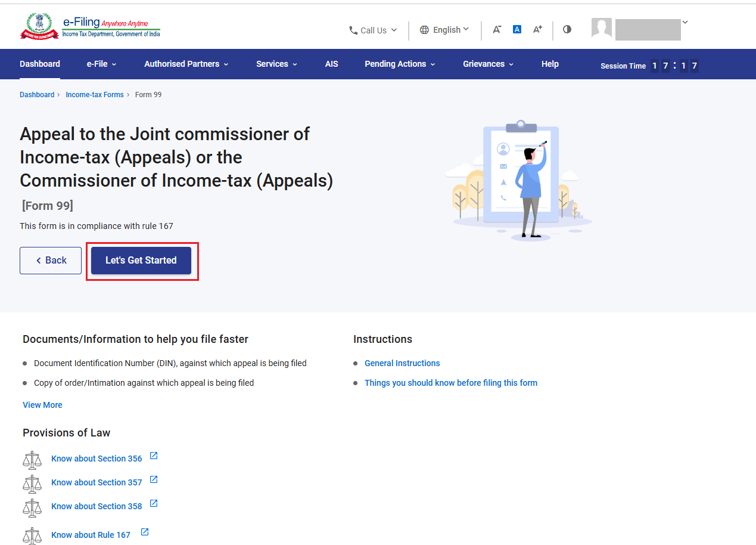Viewport: 756px width, 545px height.
Task: Toggle the high contrast mode icon
Action: pos(567,29)
